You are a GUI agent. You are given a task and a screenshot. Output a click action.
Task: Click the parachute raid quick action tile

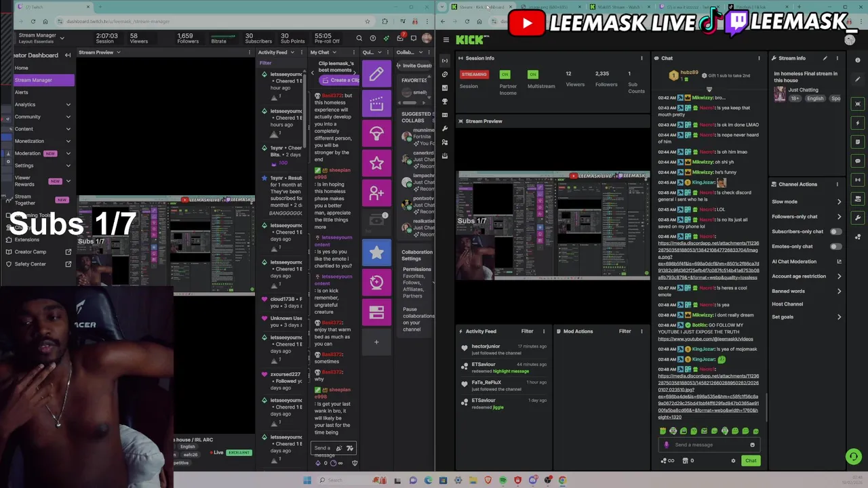(x=376, y=134)
